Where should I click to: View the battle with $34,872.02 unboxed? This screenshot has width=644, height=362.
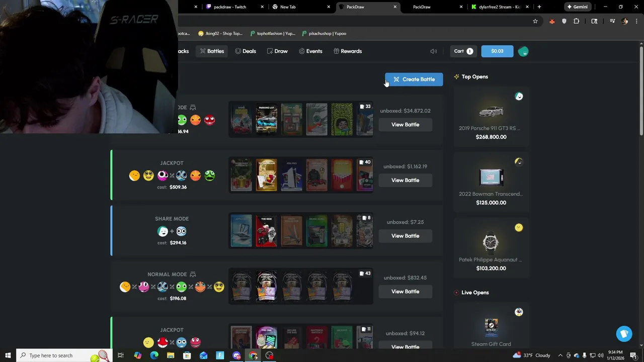[405, 125]
